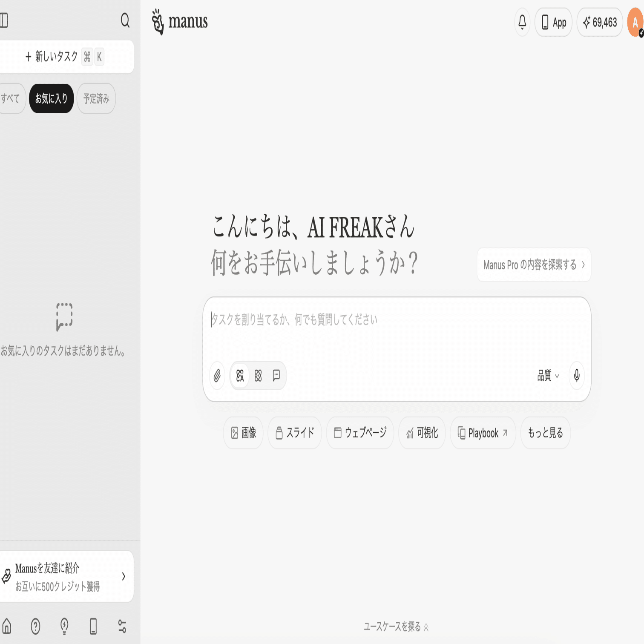
Task: Collapse the sidebar panel icon
Action: (4, 20)
